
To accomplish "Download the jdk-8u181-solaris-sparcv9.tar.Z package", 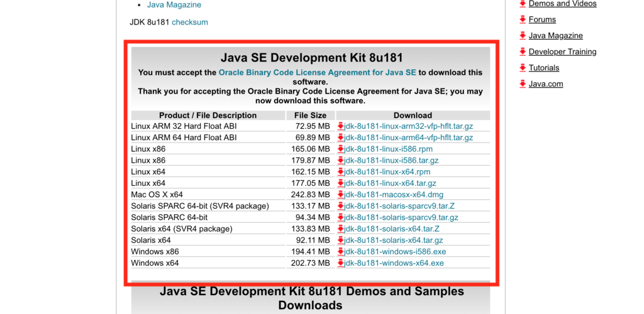I will point(398,206).
